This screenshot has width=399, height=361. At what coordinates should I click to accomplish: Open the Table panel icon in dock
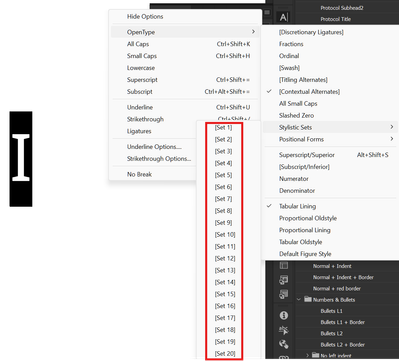coord(283,266)
